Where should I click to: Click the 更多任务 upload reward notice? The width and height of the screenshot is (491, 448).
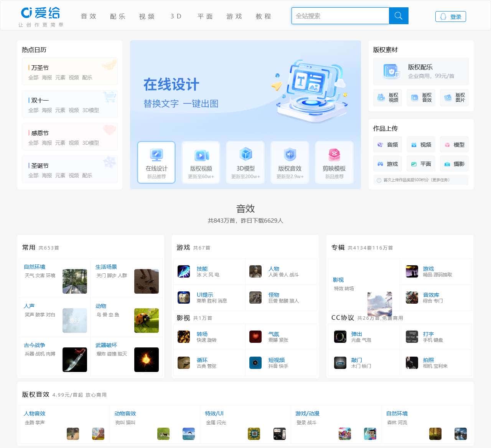(421, 180)
